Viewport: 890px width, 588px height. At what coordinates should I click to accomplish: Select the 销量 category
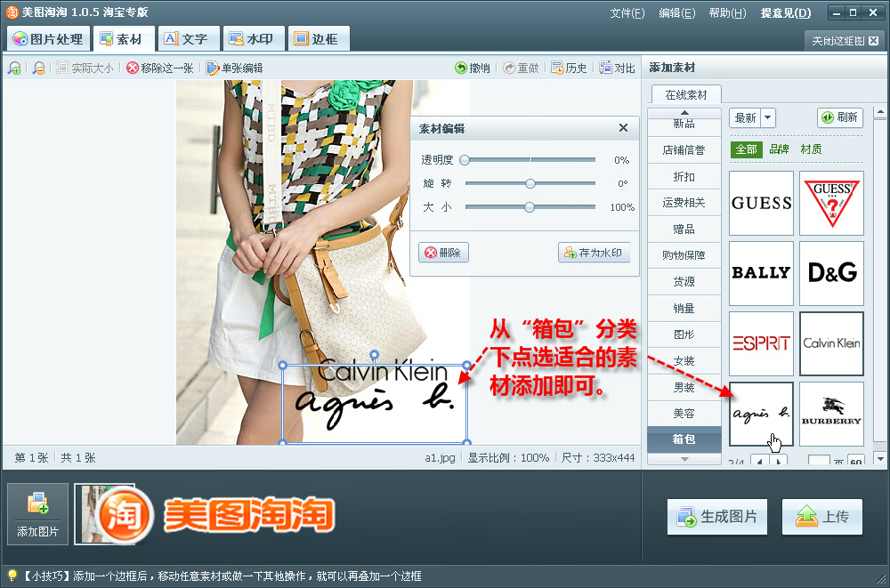684,308
